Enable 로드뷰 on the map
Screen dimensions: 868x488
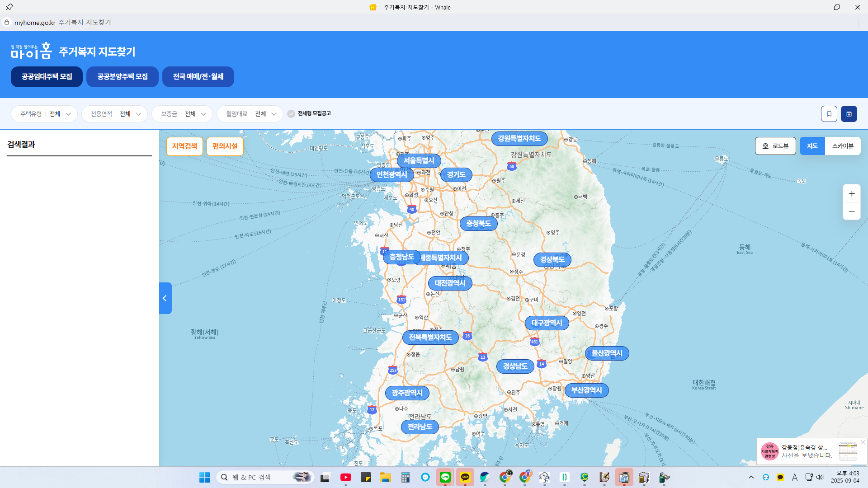tap(775, 146)
